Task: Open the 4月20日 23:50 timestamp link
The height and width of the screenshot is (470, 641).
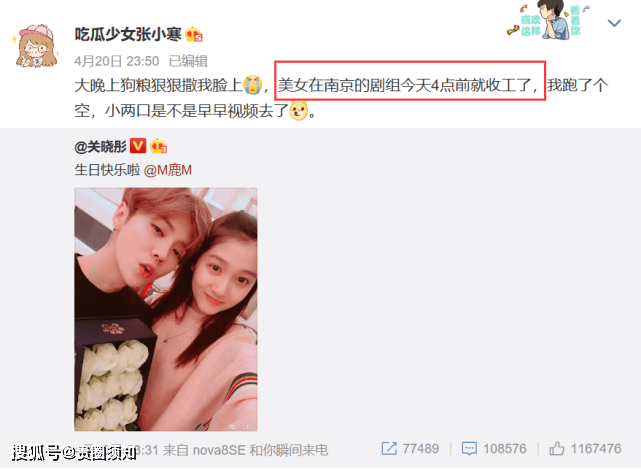Action: [x=117, y=61]
